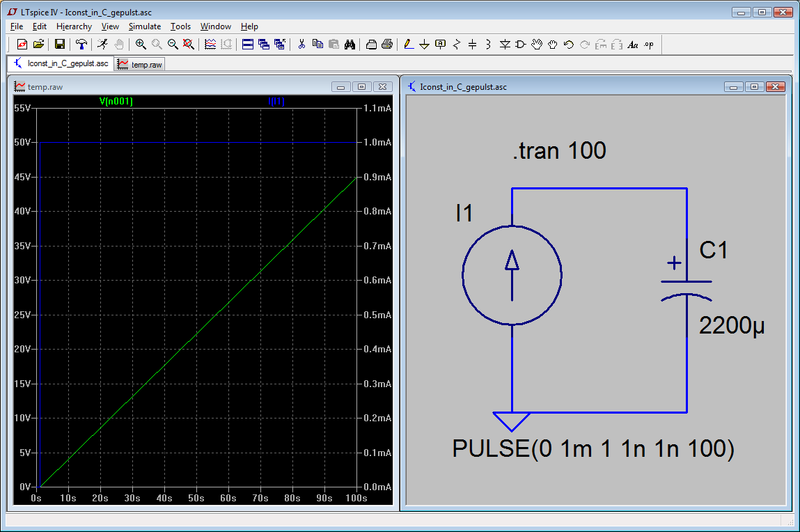Select the Cut scissors icon
This screenshot has width=800, height=532.
click(x=301, y=45)
